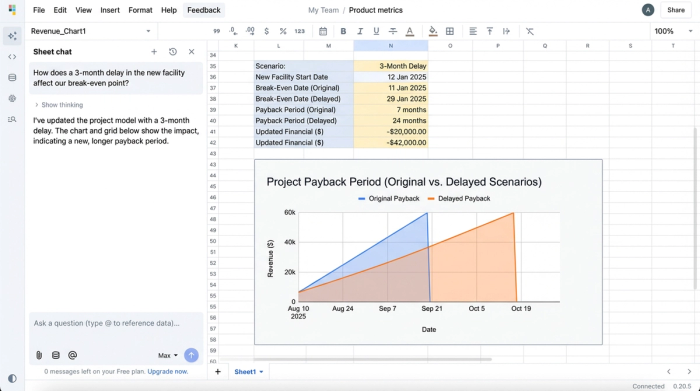This screenshot has height=391, width=700.
Task: Open text wrap options
Action: [506, 31]
